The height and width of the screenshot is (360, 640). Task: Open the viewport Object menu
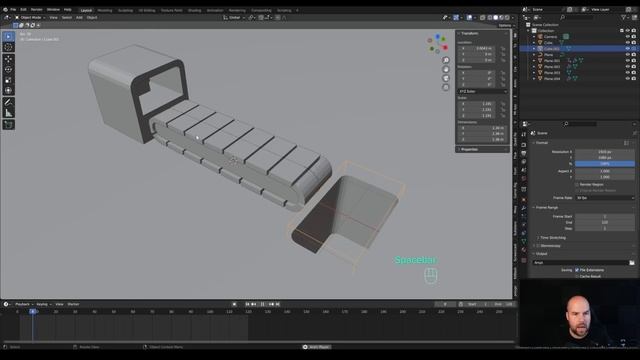92,18
